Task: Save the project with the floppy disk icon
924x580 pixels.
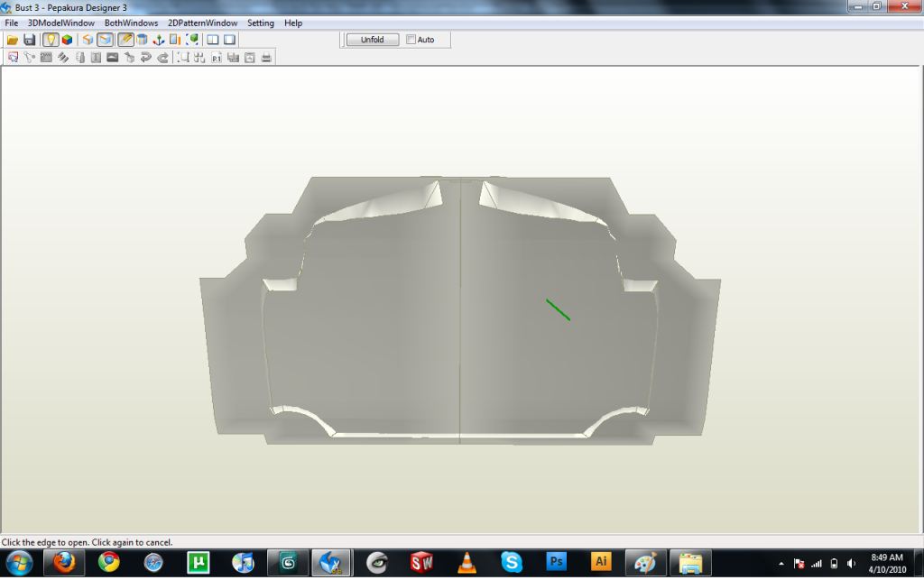Action: [29, 40]
